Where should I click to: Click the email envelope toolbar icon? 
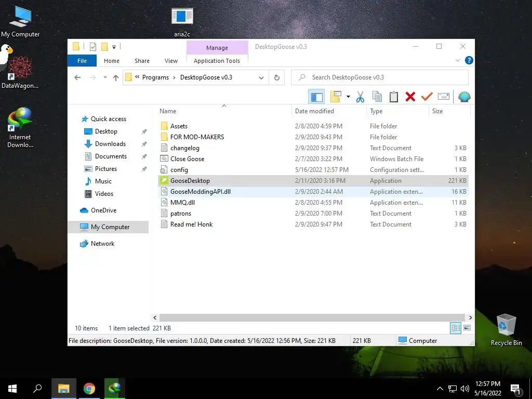click(444, 97)
